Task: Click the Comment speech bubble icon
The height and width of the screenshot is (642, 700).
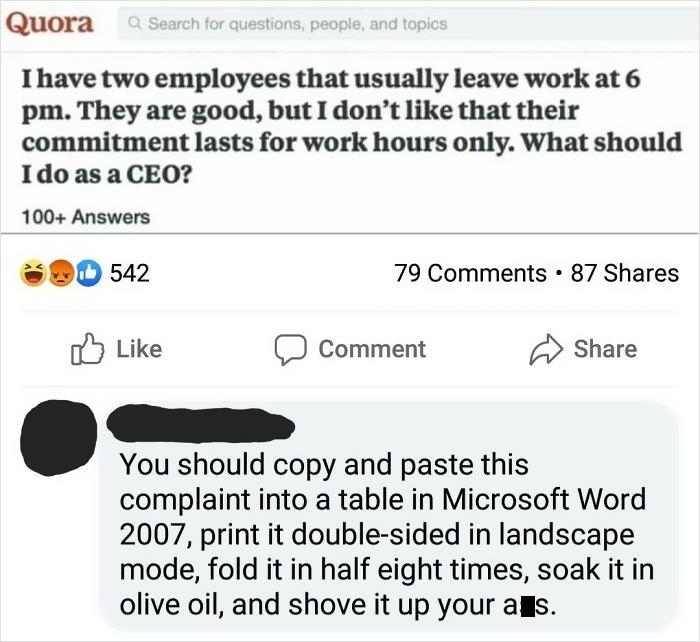Action: (x=291, y=350)
